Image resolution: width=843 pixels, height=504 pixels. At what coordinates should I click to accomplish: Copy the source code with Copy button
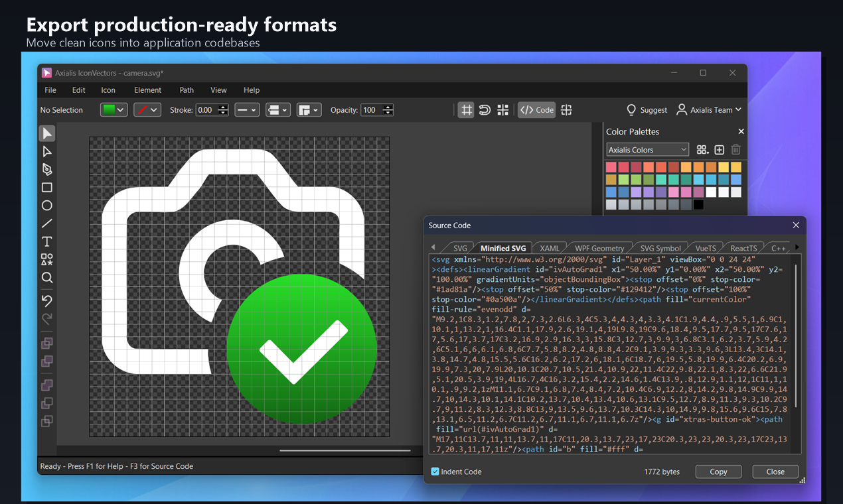[x=718, y=472]
